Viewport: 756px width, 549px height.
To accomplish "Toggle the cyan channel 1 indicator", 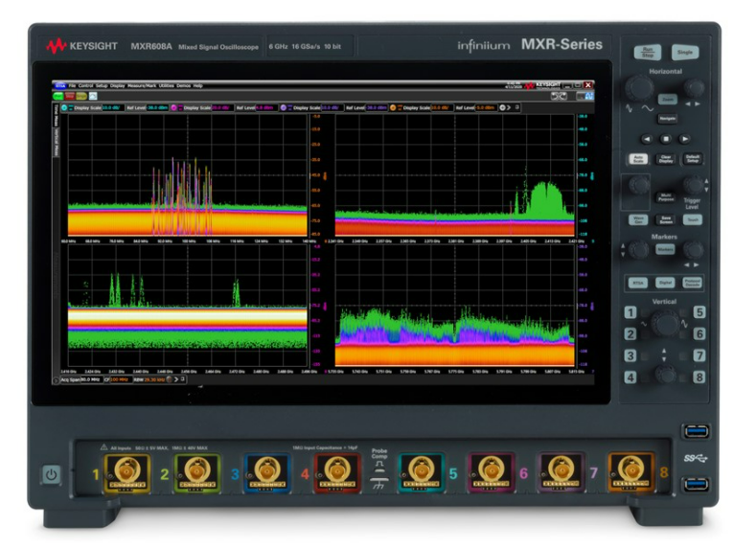I will [64, 107].
